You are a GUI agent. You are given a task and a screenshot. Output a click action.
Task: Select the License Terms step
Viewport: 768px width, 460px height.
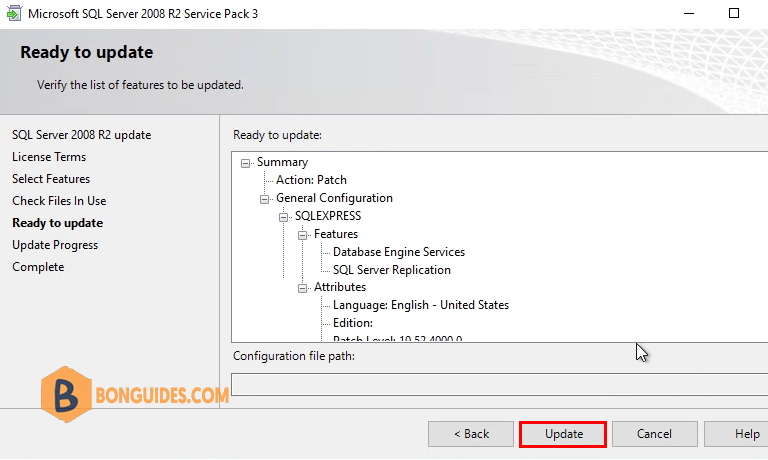[49, 157]
